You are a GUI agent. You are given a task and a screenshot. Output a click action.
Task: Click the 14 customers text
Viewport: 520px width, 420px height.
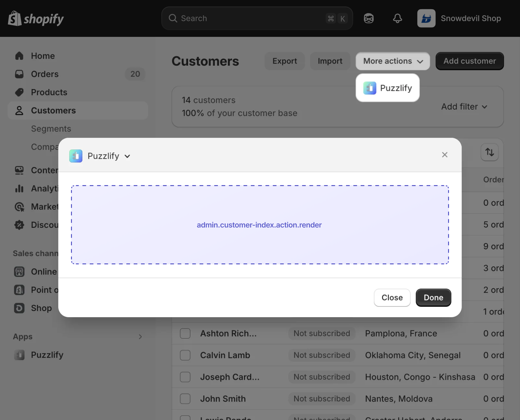click(x=209, y=100)
